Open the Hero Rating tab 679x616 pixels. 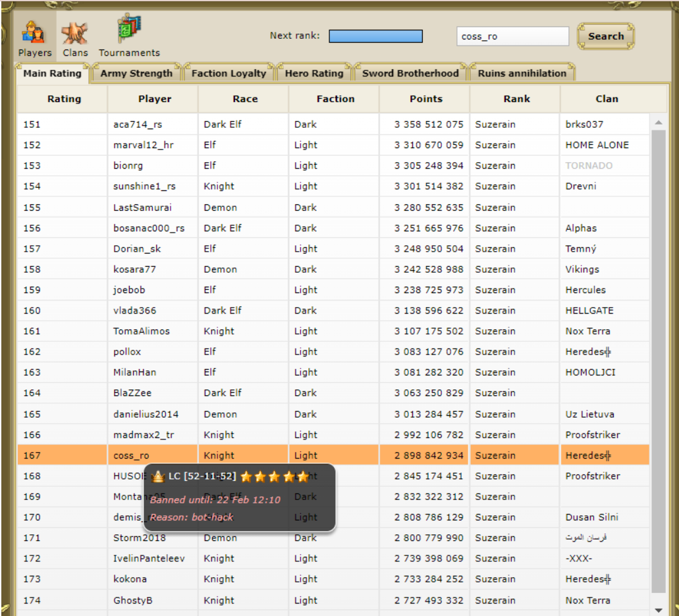(314, 73)
